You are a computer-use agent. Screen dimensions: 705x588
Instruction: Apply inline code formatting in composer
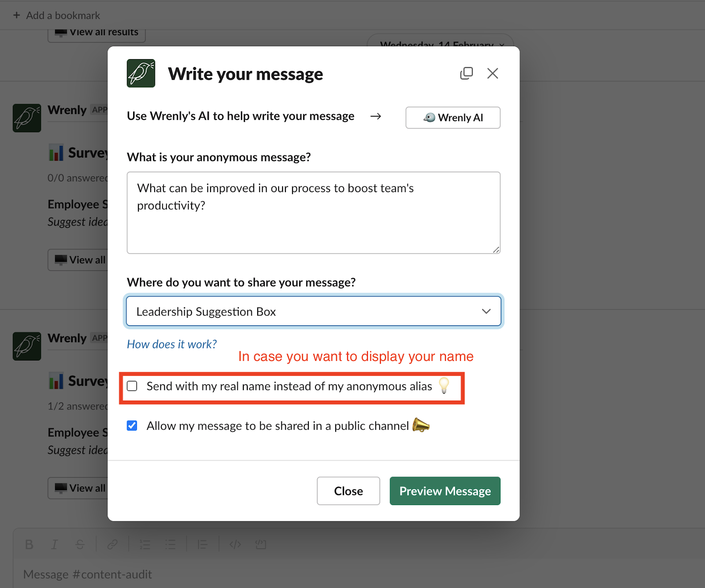point(235,545)
